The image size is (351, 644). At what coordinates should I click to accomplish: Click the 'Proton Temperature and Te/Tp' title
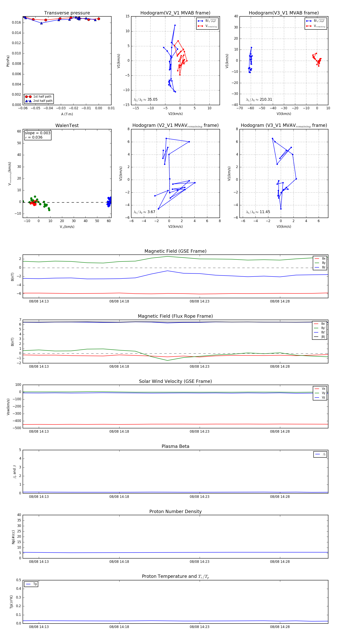[175, 576]
